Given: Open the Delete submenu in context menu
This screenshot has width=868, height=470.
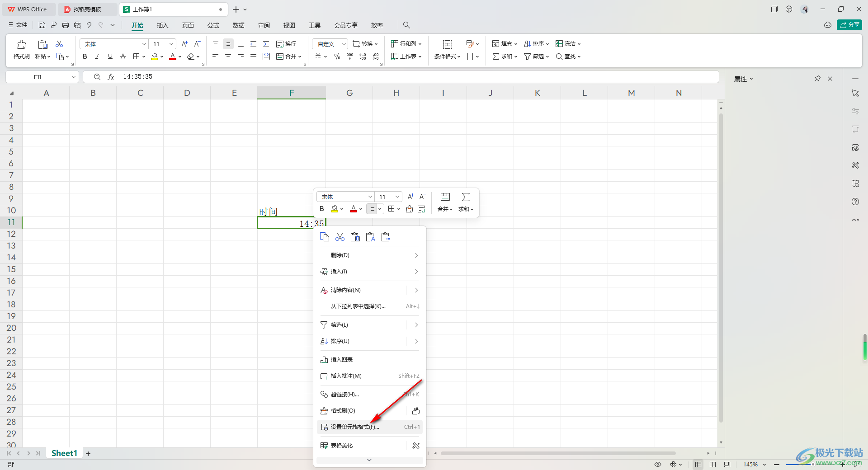Looking at the screenshot, I should click(x=370, y=255).
